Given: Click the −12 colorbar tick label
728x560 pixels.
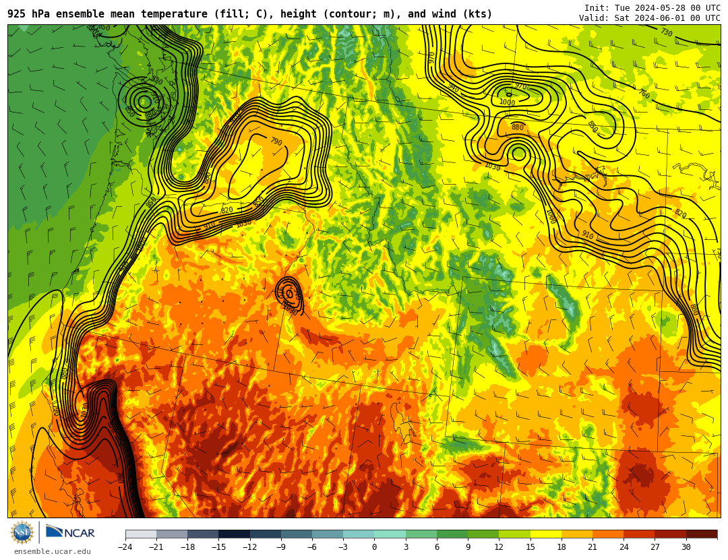Looking at the screenshot, I should pos(250,547).
